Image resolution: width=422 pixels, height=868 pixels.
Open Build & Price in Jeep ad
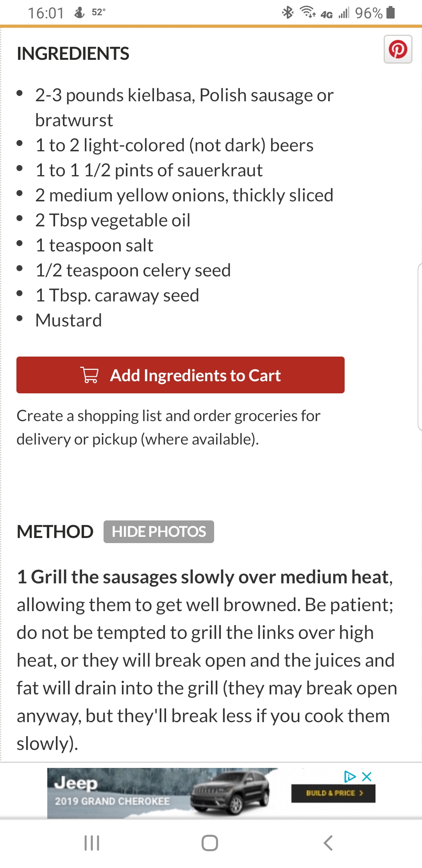pos(333,793)
